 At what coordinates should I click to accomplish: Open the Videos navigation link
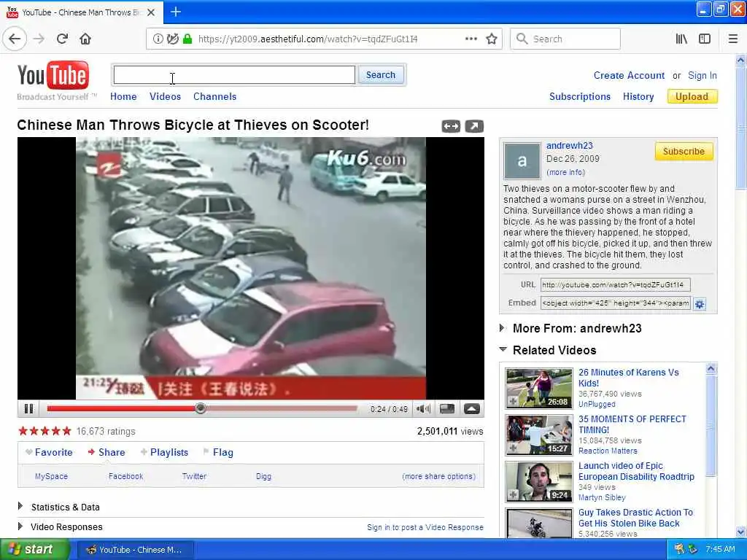[165, 96]
